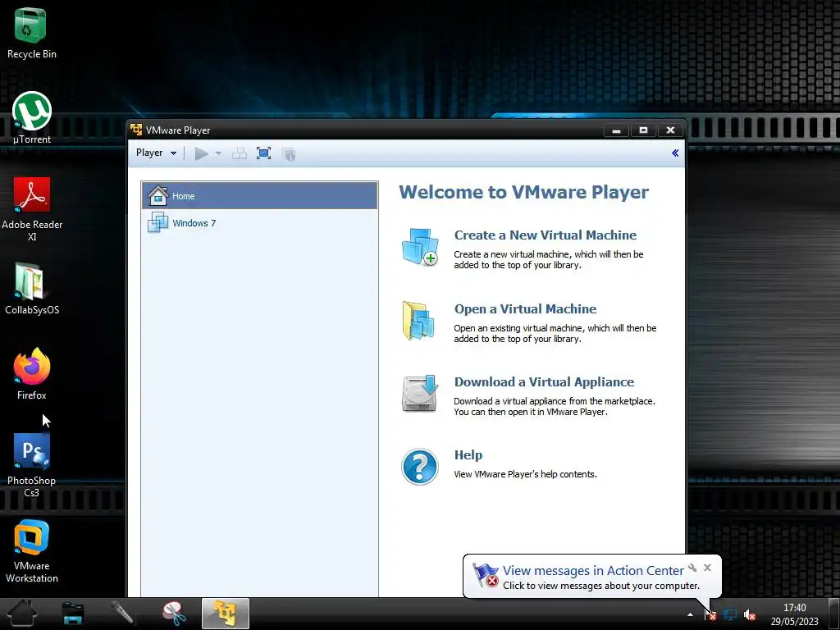
Task: Click the Show desktop strip at taskbar end
Action: point(833,614)
